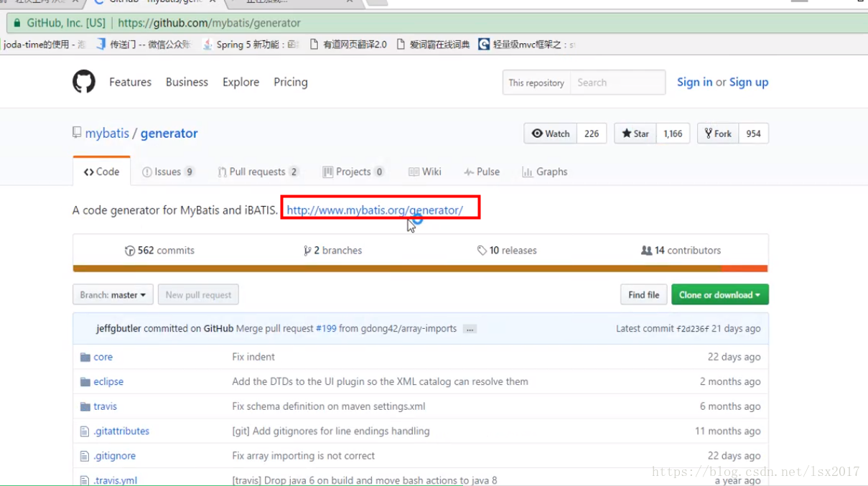Click the branches icon
868x486 pixels.
coord(307,251)
